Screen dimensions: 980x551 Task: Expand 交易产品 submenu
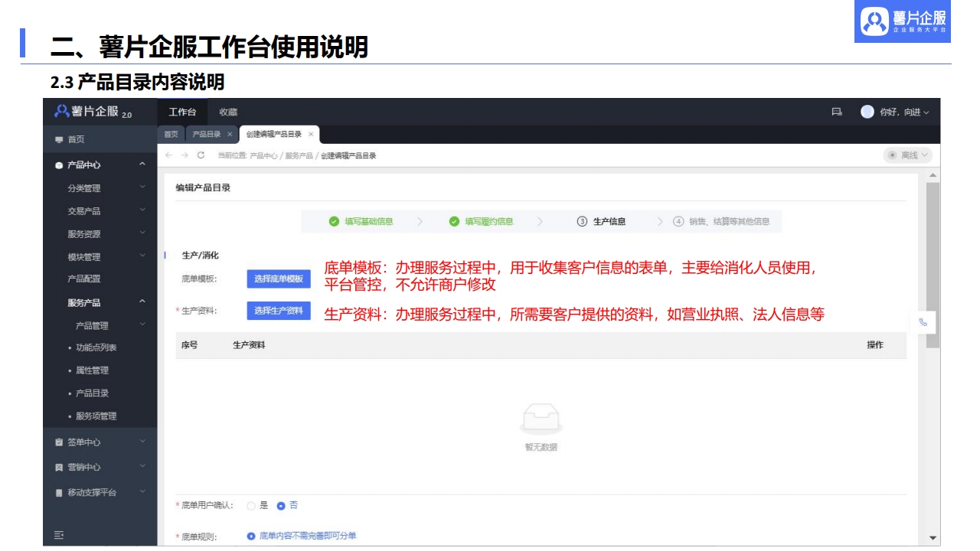click(142, 210)
